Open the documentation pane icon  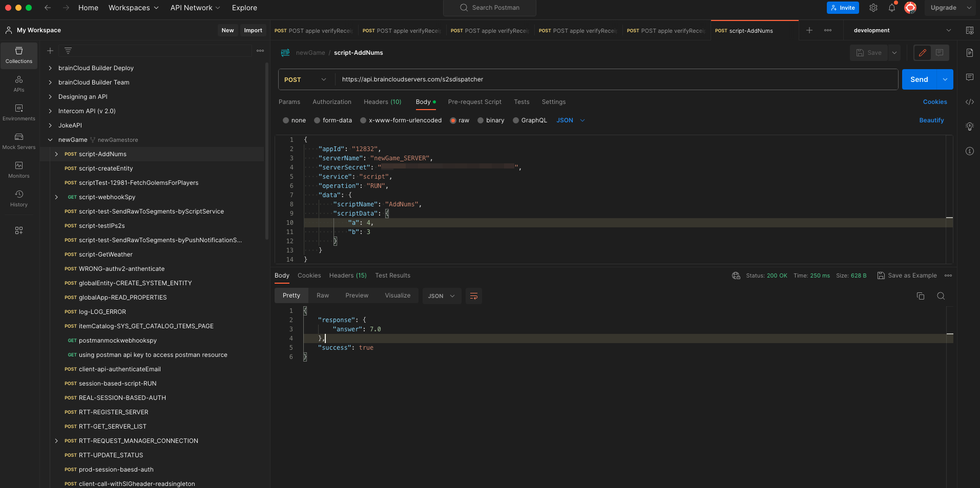970,53
